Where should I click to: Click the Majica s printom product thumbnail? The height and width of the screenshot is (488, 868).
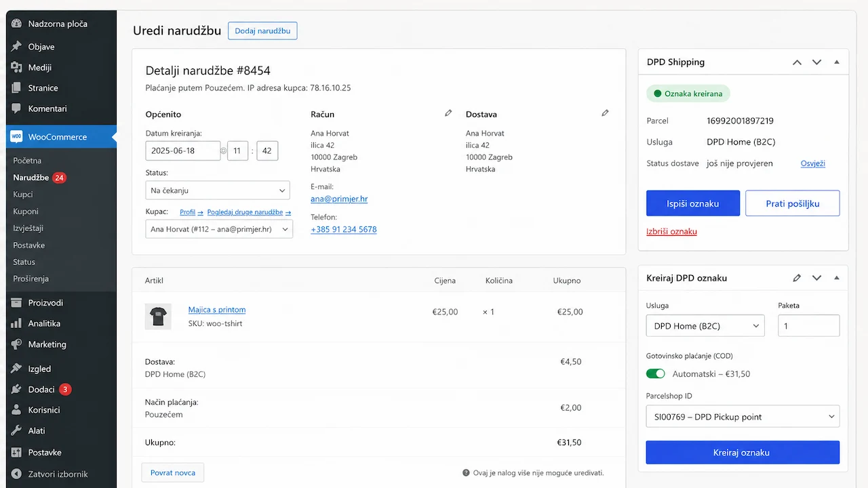pos(158,317)
